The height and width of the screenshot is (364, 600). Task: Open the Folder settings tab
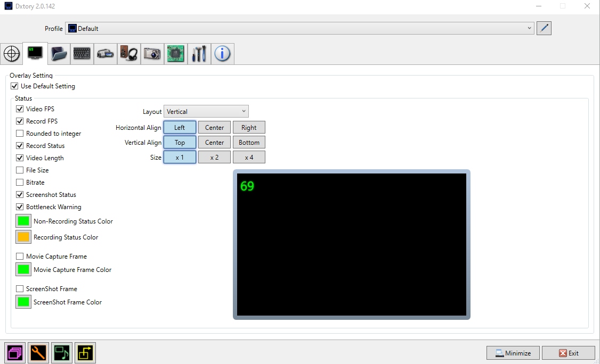[x=59, y=54]
